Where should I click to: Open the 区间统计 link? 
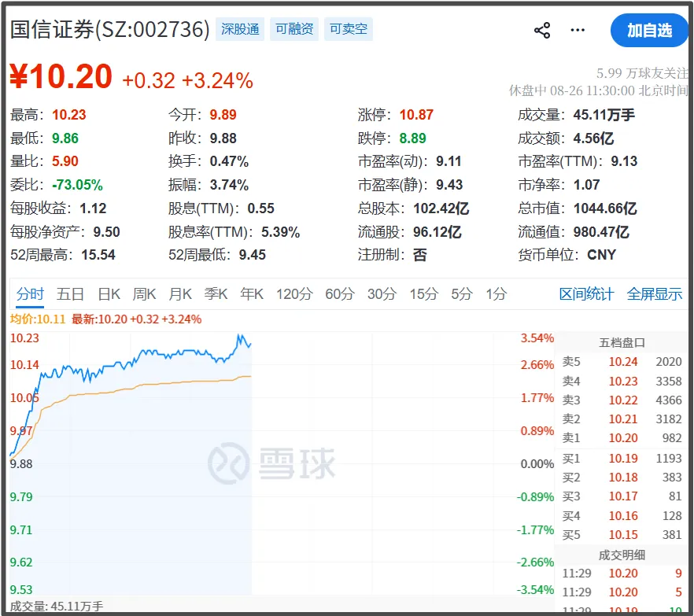(586, 294)
